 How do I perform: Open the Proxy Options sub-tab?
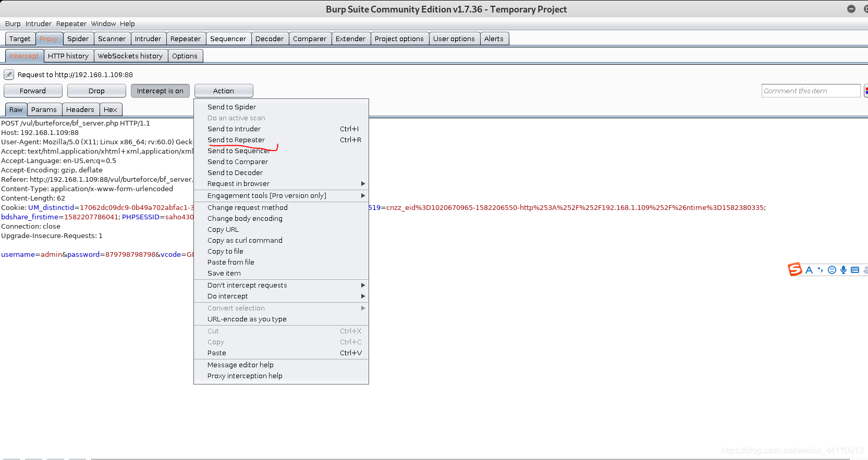[185, 56]
